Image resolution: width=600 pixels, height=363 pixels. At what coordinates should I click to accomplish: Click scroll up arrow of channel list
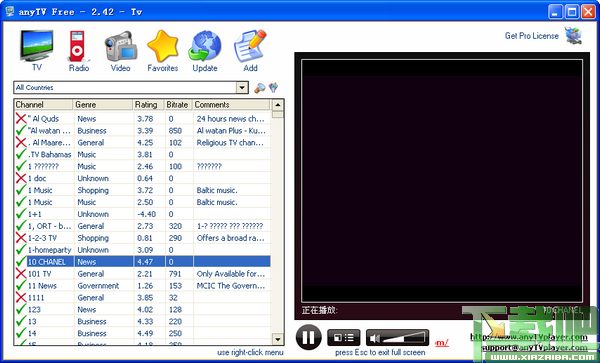point(277,105)
